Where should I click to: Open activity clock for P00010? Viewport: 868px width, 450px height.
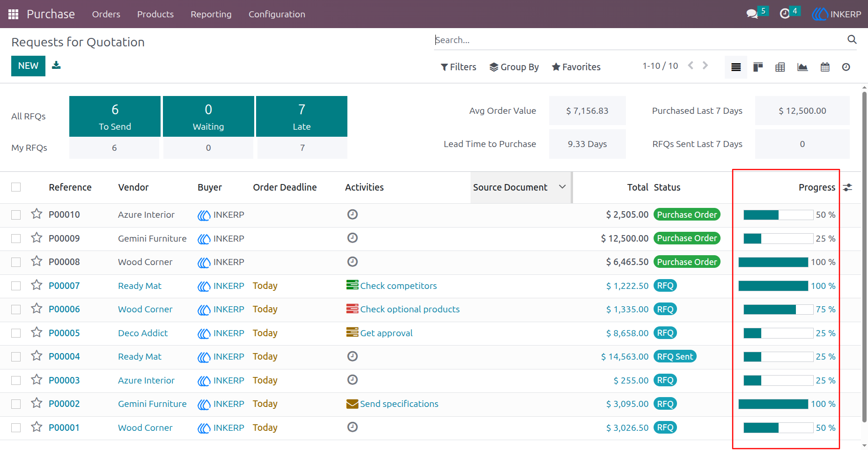353,214
